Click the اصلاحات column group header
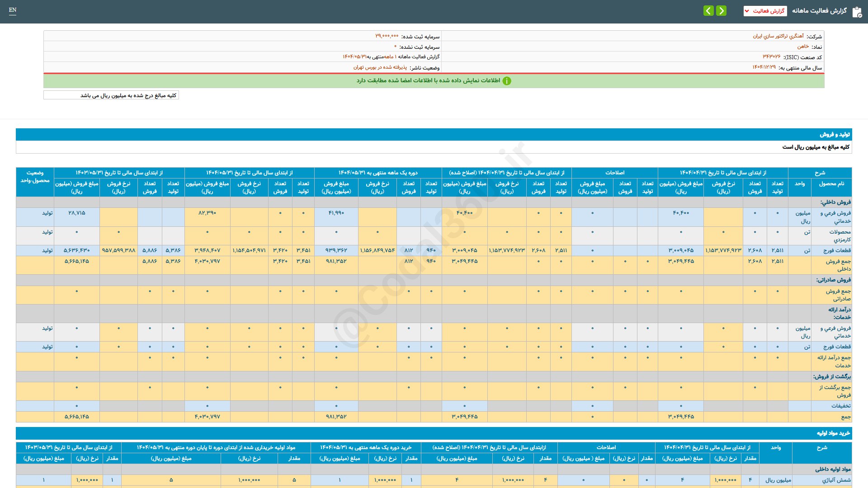 pyautogui.click(x=614, y=173)
